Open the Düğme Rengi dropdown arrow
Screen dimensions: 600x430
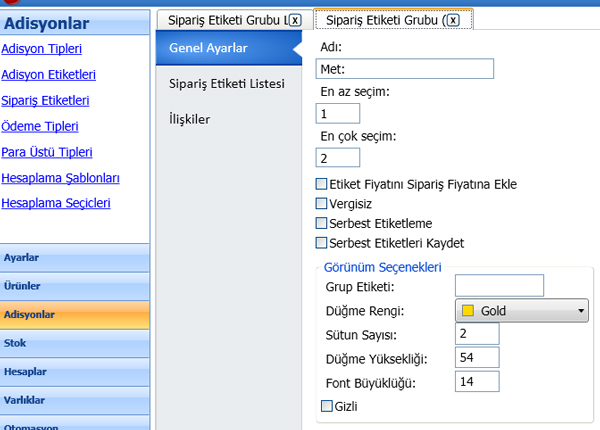tap(580, 311)
